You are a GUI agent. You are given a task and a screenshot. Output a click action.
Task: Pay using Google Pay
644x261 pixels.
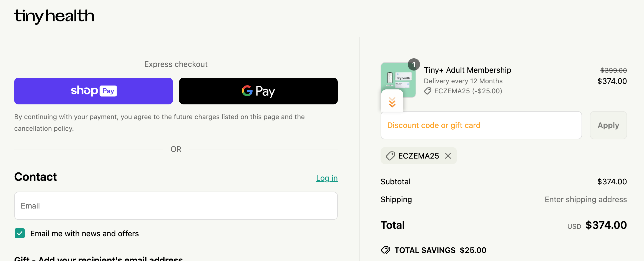tap(258, 91)
